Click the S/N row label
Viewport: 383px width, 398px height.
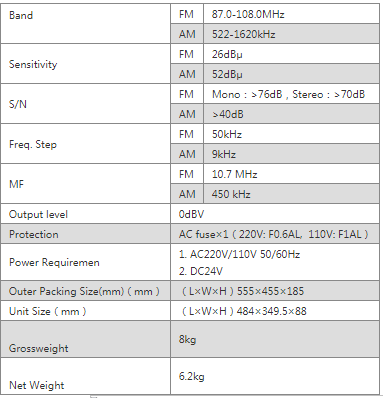[18, 104]
